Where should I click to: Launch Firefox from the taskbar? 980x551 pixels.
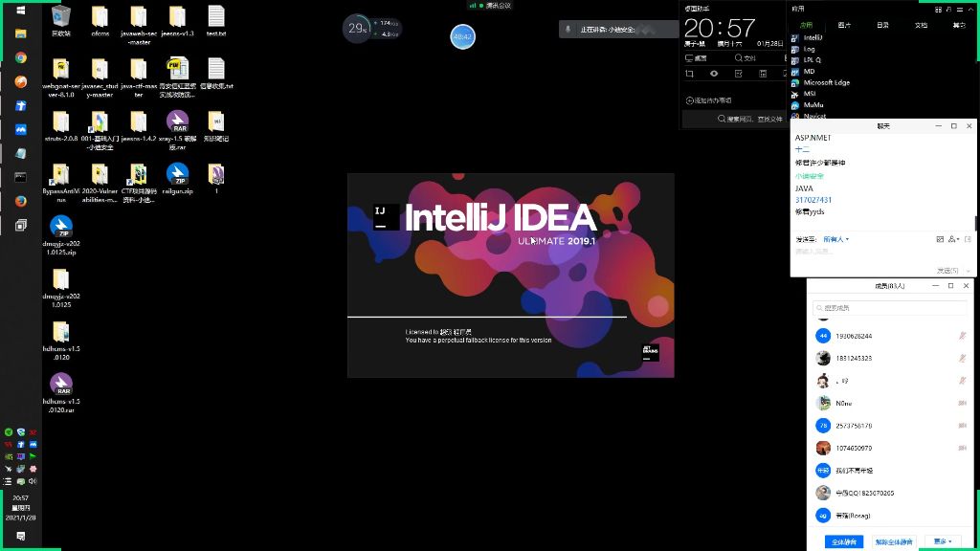pos(21,201)
